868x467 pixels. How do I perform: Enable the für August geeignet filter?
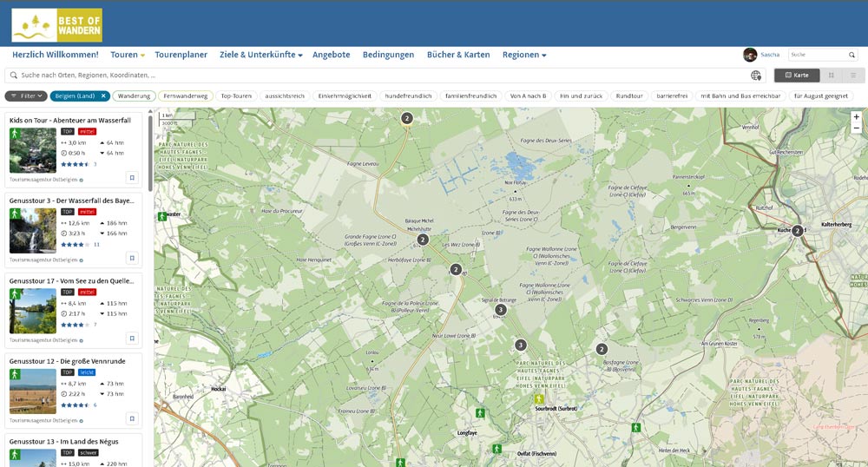(821, 95)
